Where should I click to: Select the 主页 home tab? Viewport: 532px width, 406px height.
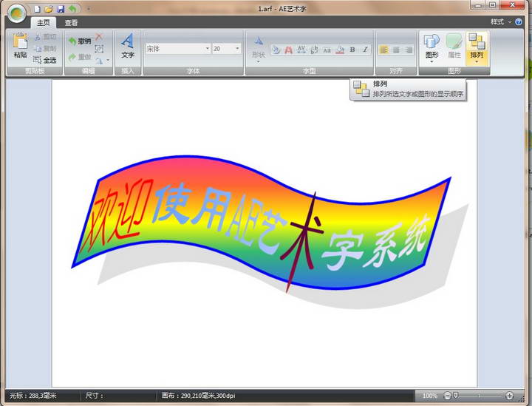[44, 23]
